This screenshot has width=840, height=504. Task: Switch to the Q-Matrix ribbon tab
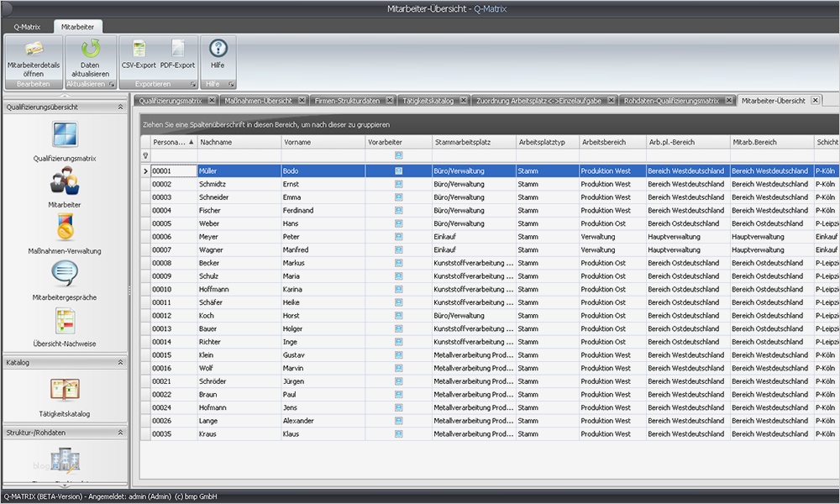[26, 27]
